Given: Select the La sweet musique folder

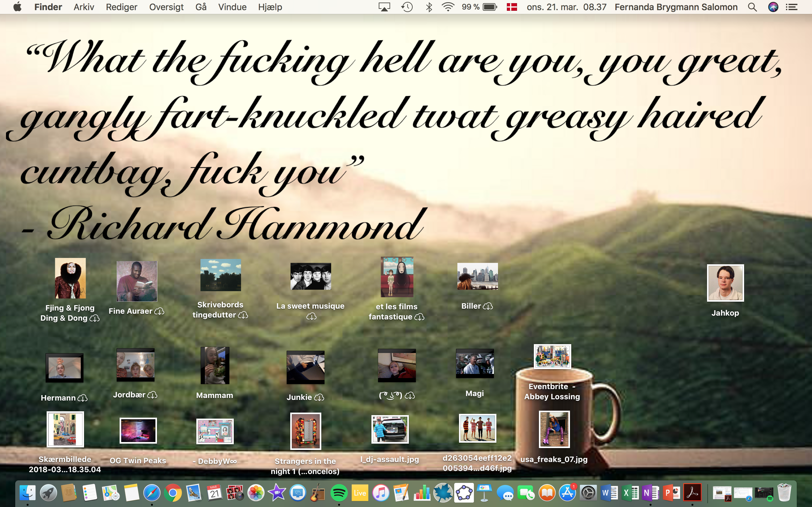Looking at the screenshot, I should 311,277.
